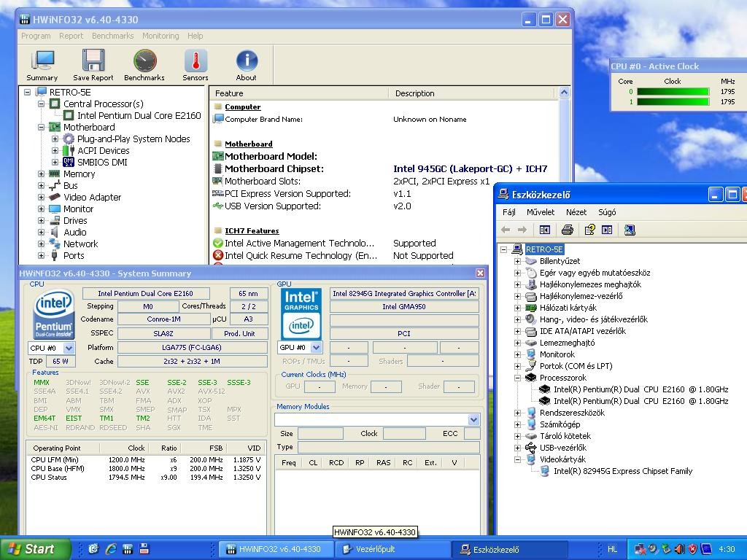Click the print icon in Eszközkezelő toolbar
The image size is (747, 560).
pos(568,230)
